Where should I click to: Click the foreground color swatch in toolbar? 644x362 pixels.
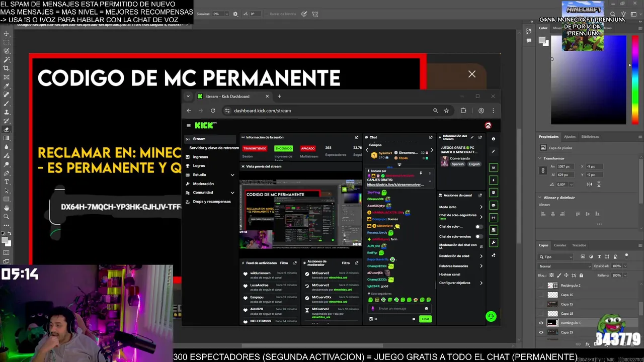click(x=5, y=241)
